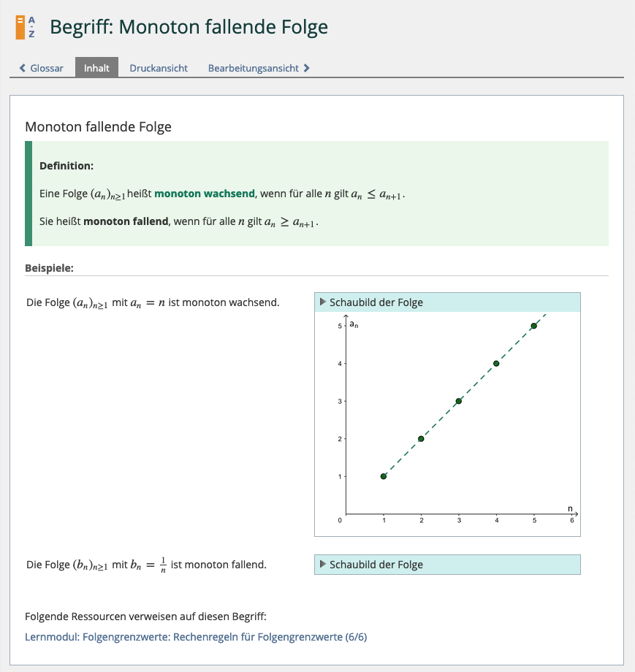Screen dimensions: 635x672
Task: Click the 'Monoton fallende Folge' section heading
Action: [x=98, y=127]
